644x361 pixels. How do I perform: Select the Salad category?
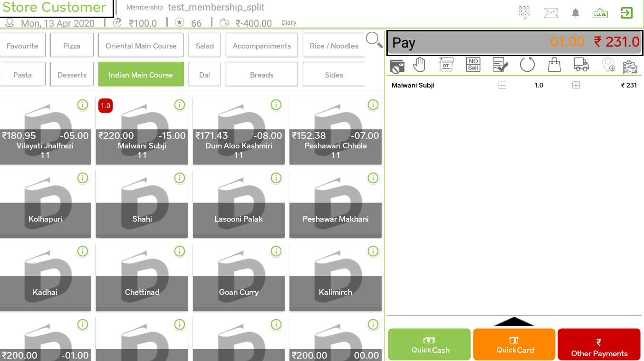point(205,46)
